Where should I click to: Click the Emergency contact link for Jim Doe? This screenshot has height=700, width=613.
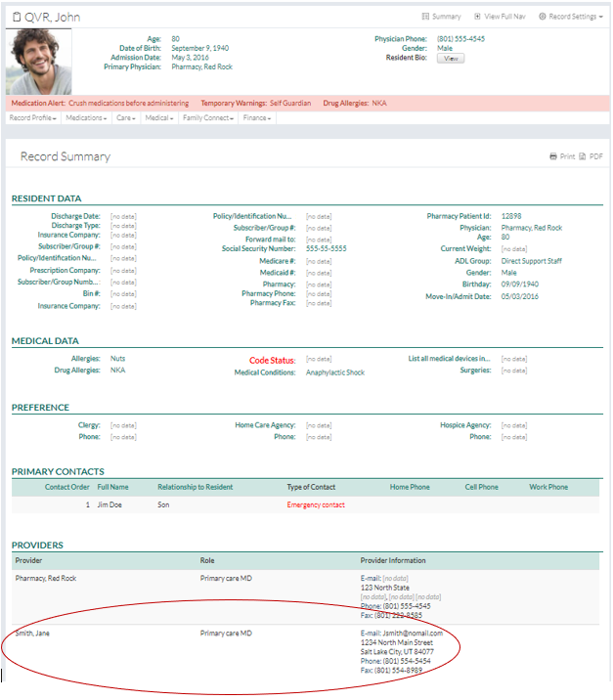(x=316, y=504)
